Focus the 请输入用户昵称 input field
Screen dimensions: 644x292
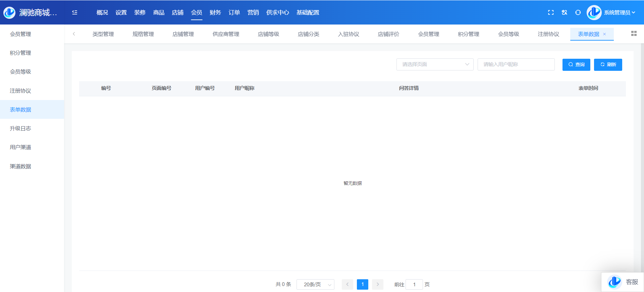click(516, 64)
